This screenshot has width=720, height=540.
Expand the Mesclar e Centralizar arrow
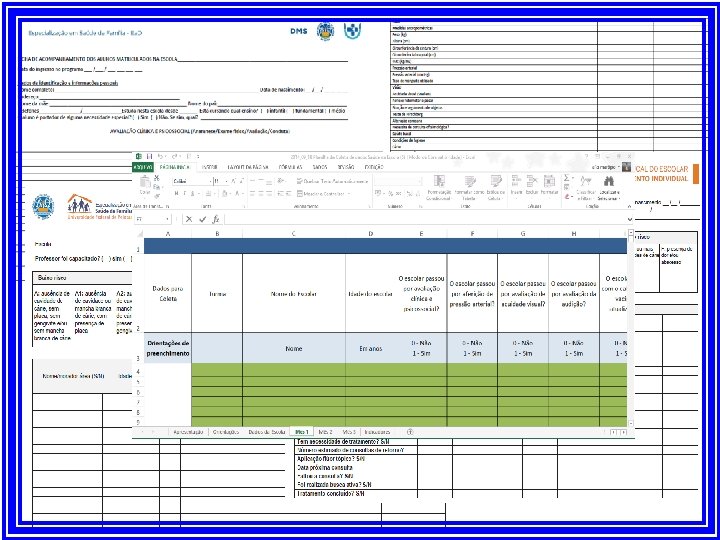tap(349, 194)
